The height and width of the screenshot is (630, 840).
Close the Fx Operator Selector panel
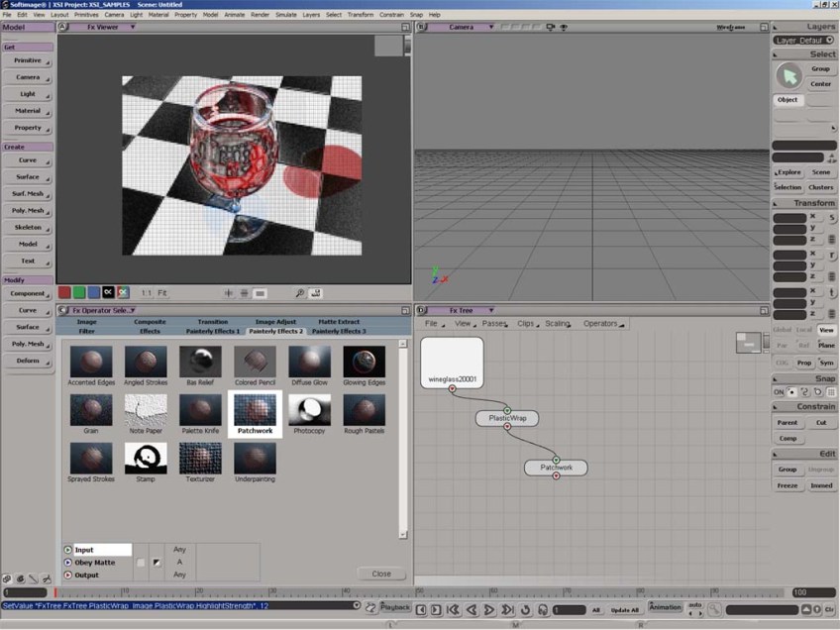point(381,574)
